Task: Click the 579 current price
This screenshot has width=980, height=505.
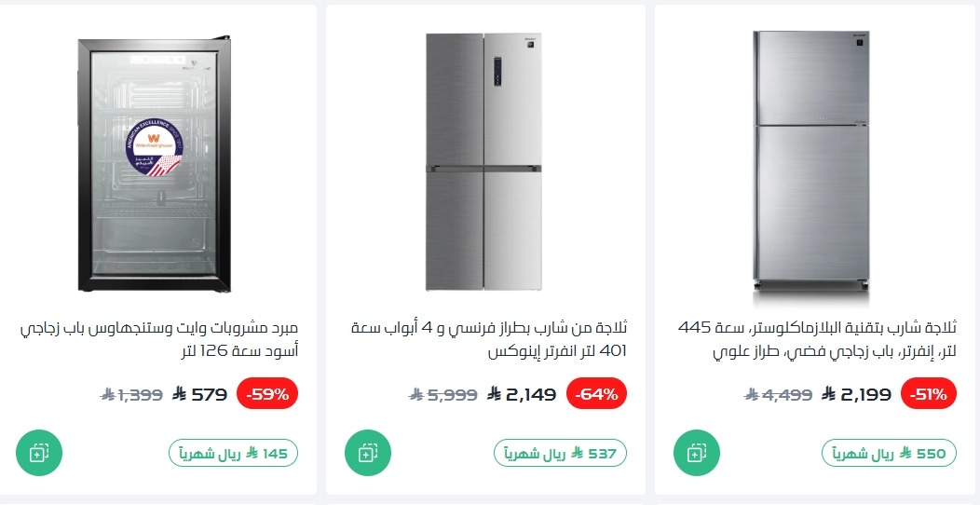Action: (199, 394)
